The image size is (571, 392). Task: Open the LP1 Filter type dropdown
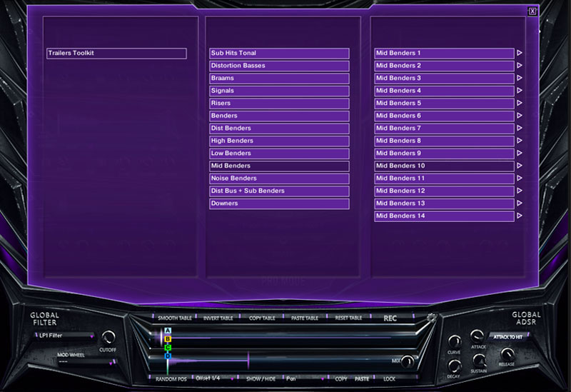[x=64, y=336]
